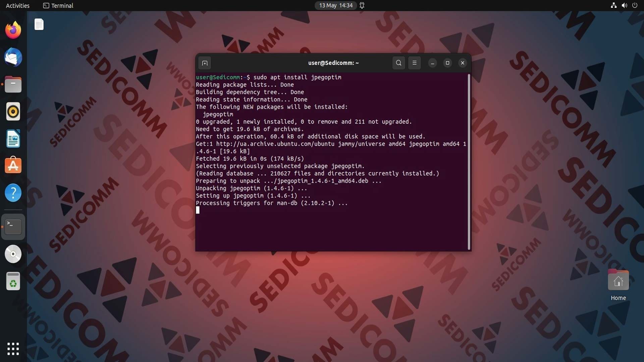This screenshot has width=644, height=362.
Task: Click 'Setting up jpegoptim (1.4.6-1)' line
Action: click(253, 196)
